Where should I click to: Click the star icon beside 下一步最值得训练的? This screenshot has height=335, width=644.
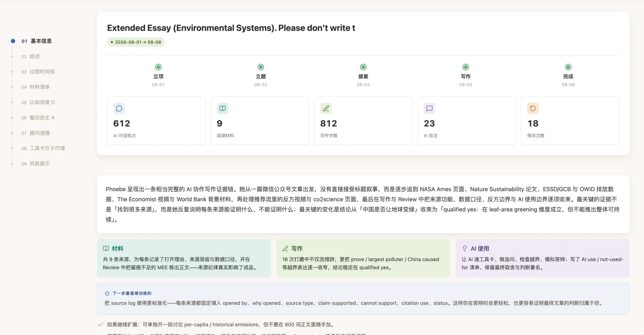click(x=107, y=293)
